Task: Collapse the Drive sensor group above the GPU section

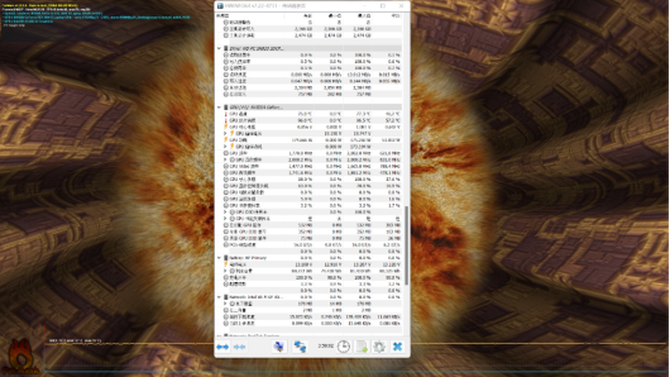Action: pos(219,49)
